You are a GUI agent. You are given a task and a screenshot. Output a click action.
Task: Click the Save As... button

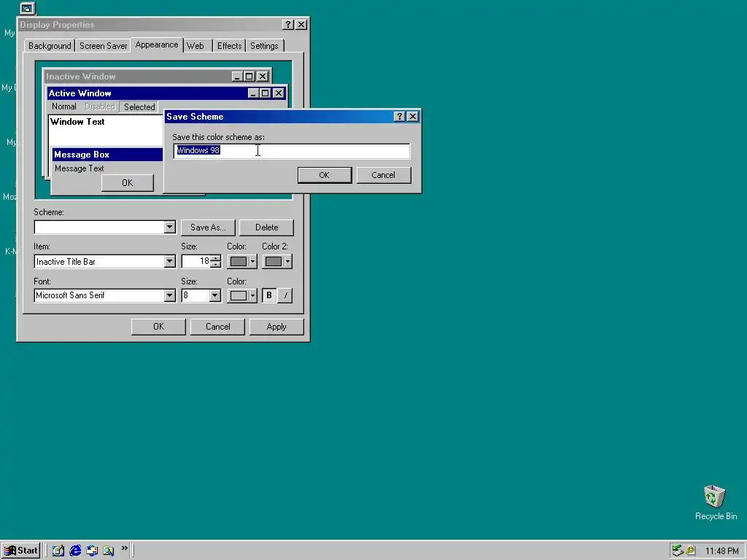tap(208, 227)
